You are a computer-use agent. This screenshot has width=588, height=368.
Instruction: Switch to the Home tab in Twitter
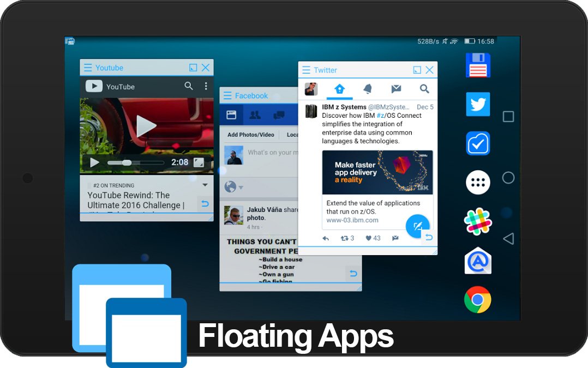click(x=339, y=88)
